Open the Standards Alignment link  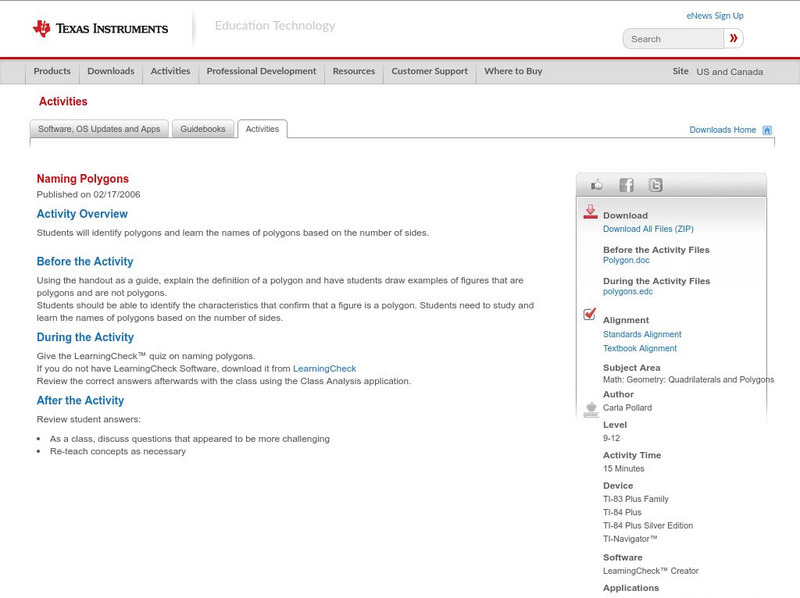pyautogui.click(x=642, y=334)
